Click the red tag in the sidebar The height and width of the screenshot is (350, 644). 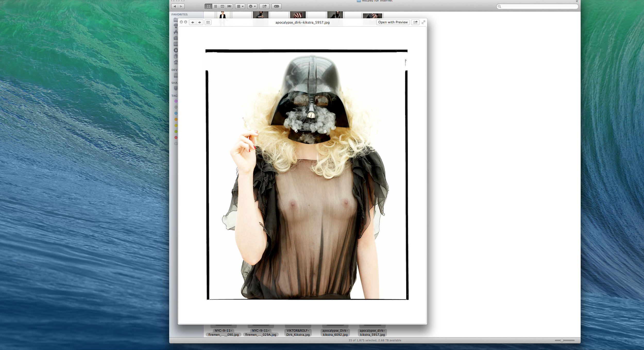click(x=176, y=137)
